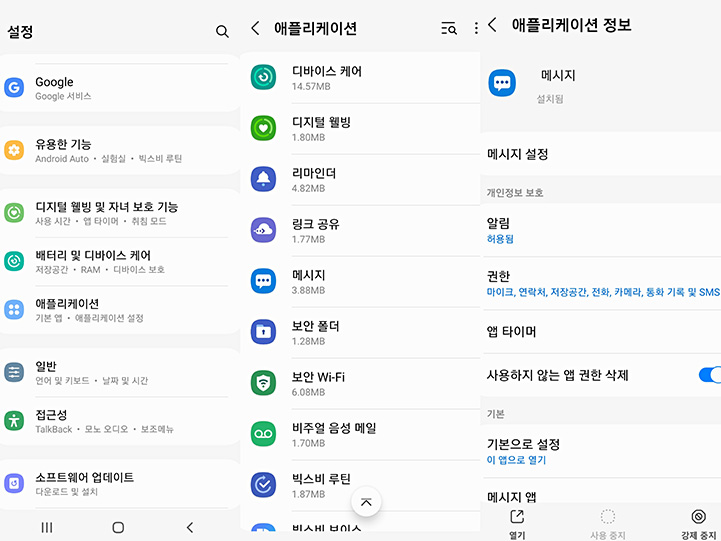
Task: Tap the search icon in 설정 screen
Action: [222, 31]
